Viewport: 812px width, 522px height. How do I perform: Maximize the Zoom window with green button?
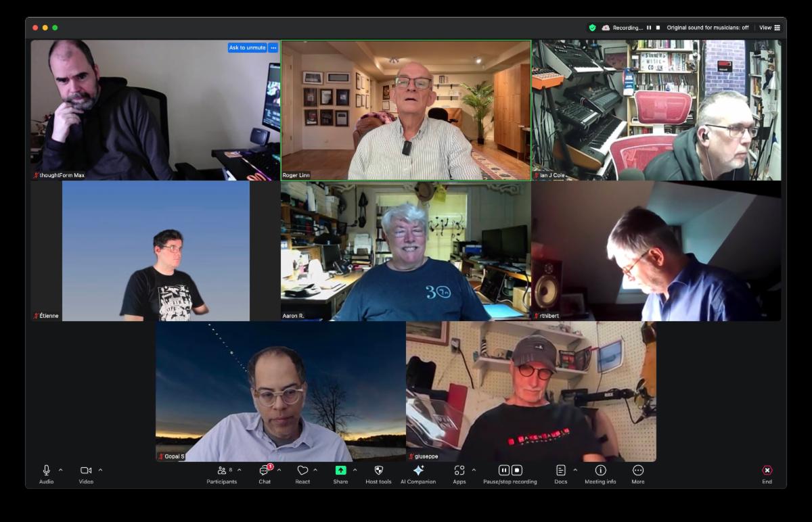55,28
